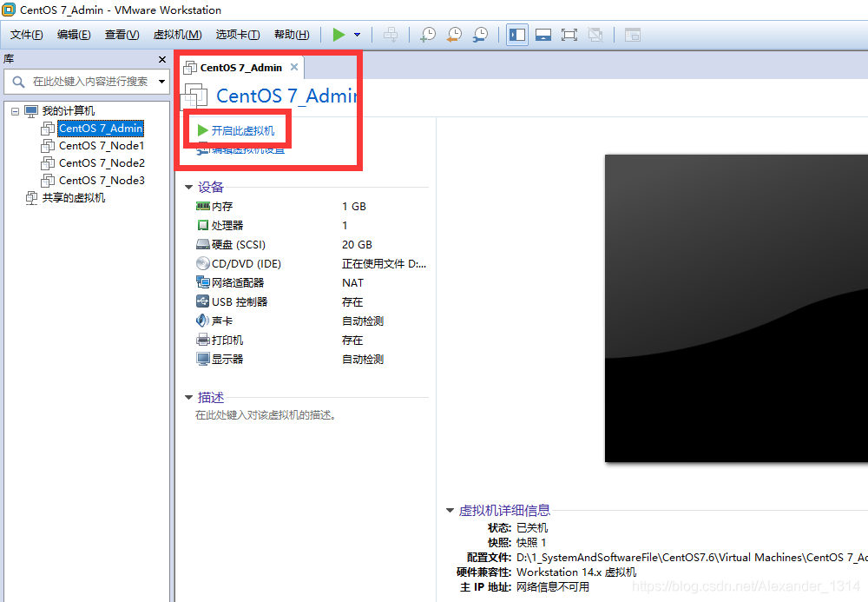The height and width of the screenshot is (602, 868).
Task: Open the 文件(F) menu
Action: (x=26, y=35)
